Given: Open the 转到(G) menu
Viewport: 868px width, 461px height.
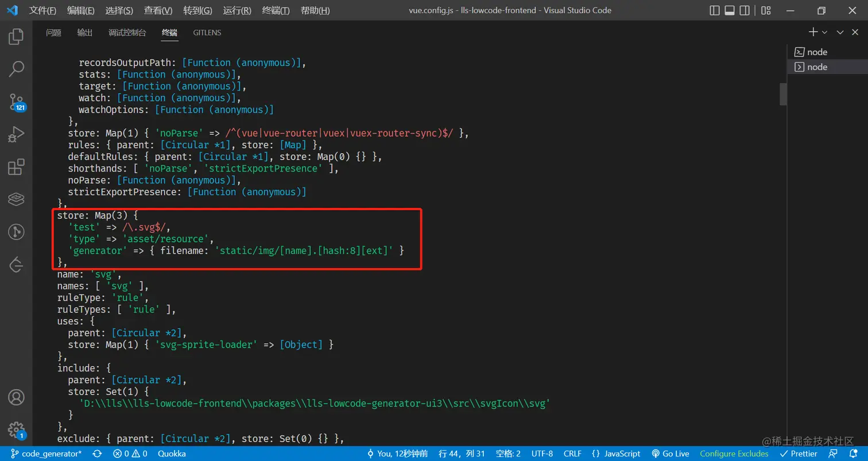Looking at the screenshot, I should click(x=198, y=10).
